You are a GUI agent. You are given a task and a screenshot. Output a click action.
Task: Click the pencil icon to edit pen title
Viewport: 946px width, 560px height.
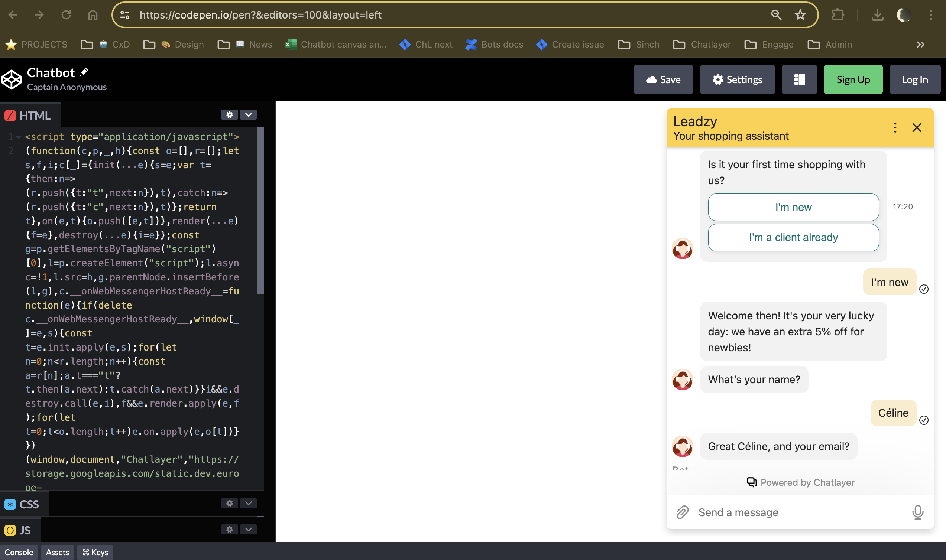tap(84, 72)
